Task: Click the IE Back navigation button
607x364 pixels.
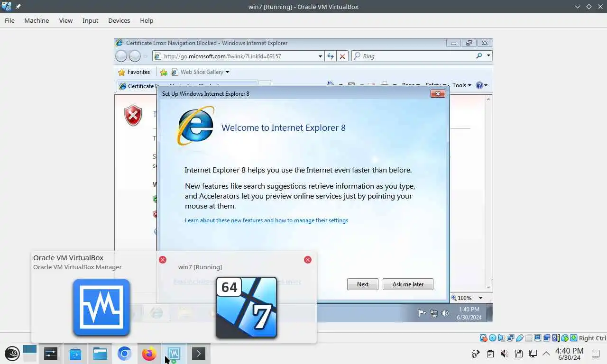Action: (121, 56)
